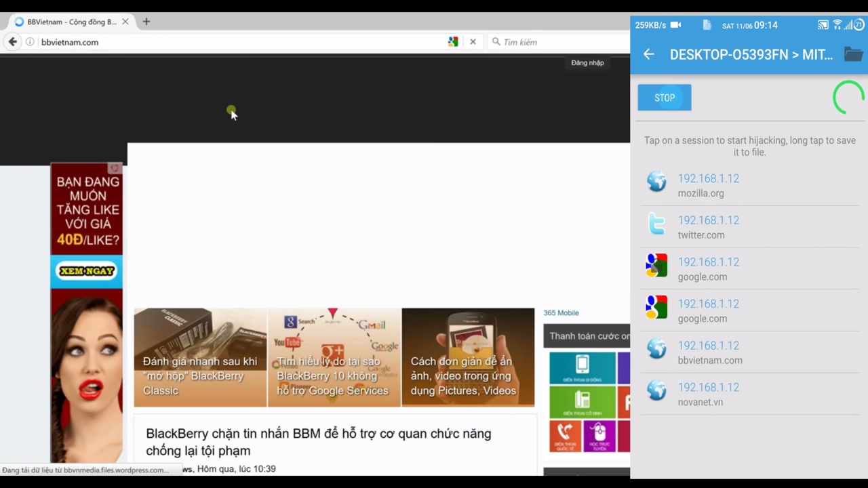
Task: Click the orange phone call tile
Action: pos(565,436)
